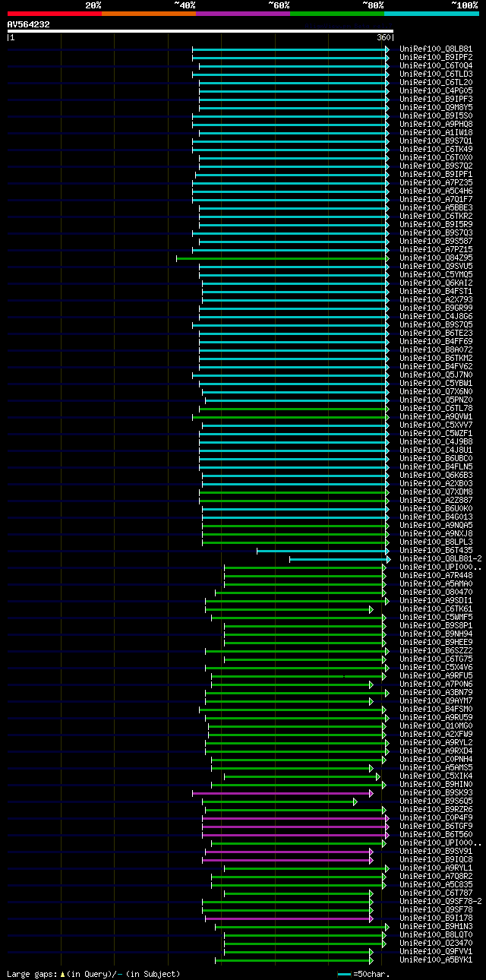The height and width of the screenshot is (980, 486).
Task: Open the UniRef100_C6T0Q4 entry
Action: tap(436, 66)
